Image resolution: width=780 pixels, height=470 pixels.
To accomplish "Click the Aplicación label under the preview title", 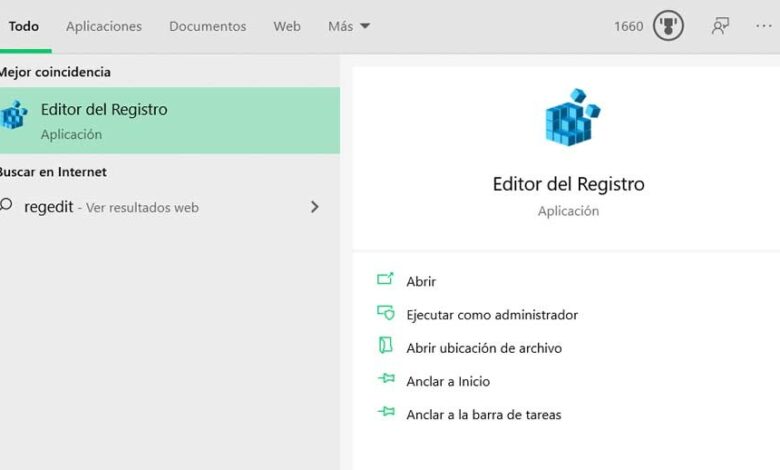I will tap(568, 211).
